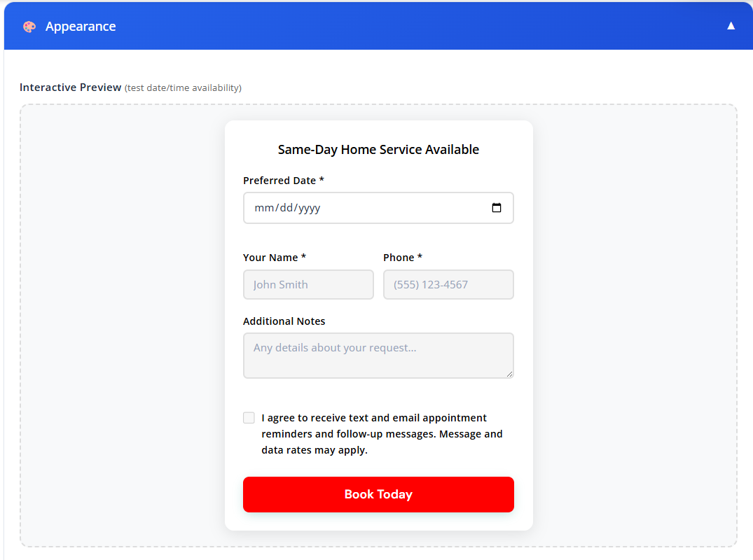Viewport: 753px width, 560px height.
Task: Open the calendar icon in the date field
Action: coord(497,207)
